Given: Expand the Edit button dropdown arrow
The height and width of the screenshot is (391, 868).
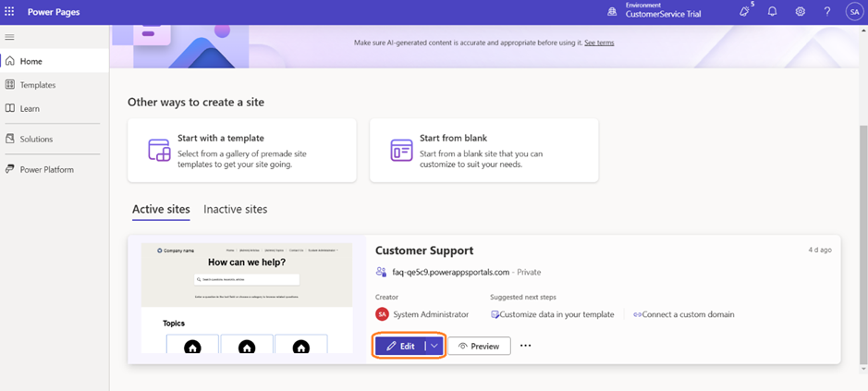Looking at the screenshot, I should coord(434,346).
